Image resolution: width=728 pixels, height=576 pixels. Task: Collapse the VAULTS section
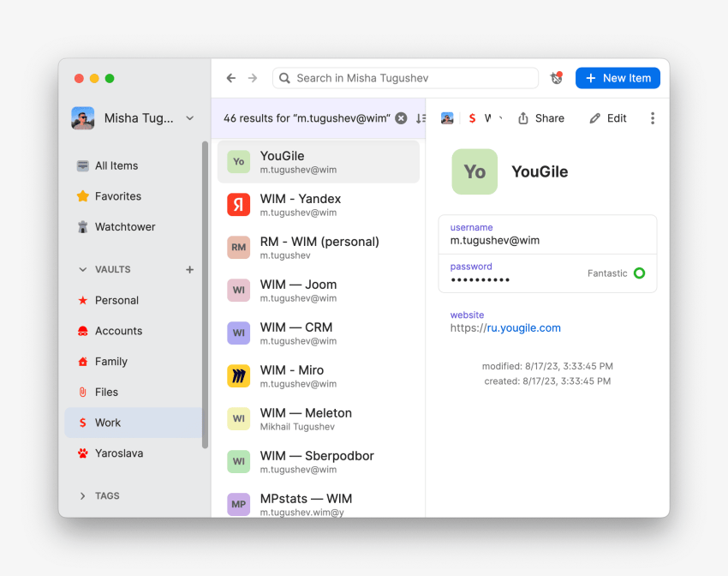82,269
